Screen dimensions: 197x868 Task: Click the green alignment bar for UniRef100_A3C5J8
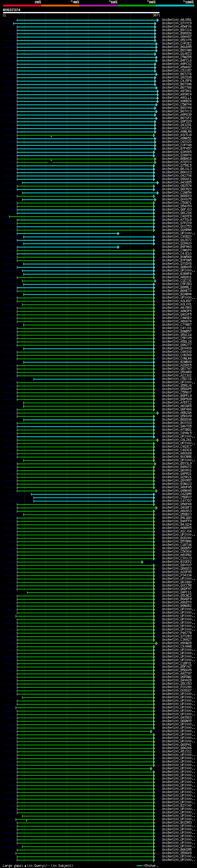(86, 135)
